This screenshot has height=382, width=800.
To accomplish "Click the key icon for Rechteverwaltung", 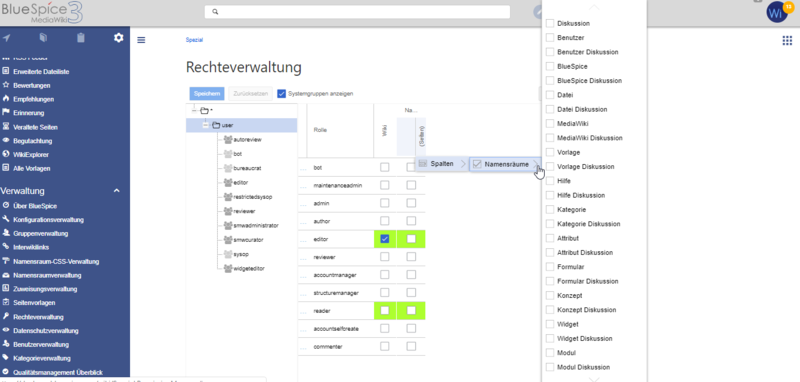I will (6, 316).
